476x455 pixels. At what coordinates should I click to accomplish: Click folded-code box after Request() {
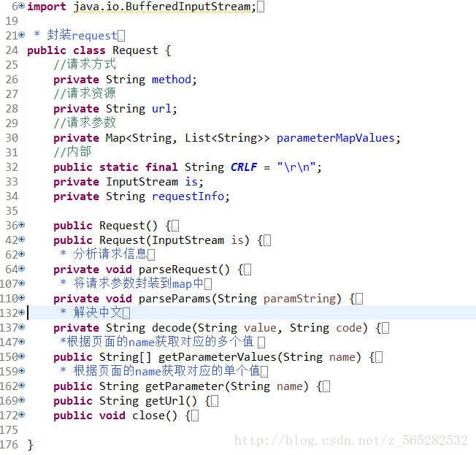tap(175, 226)
